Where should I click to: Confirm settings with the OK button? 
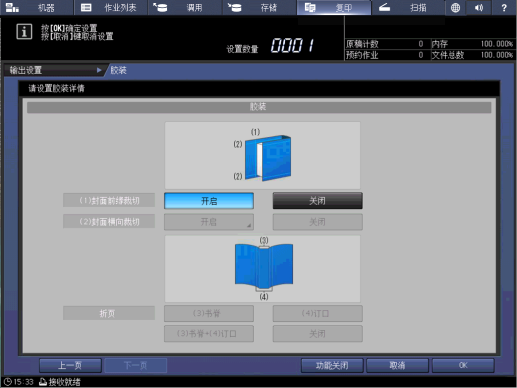[463, 365]
